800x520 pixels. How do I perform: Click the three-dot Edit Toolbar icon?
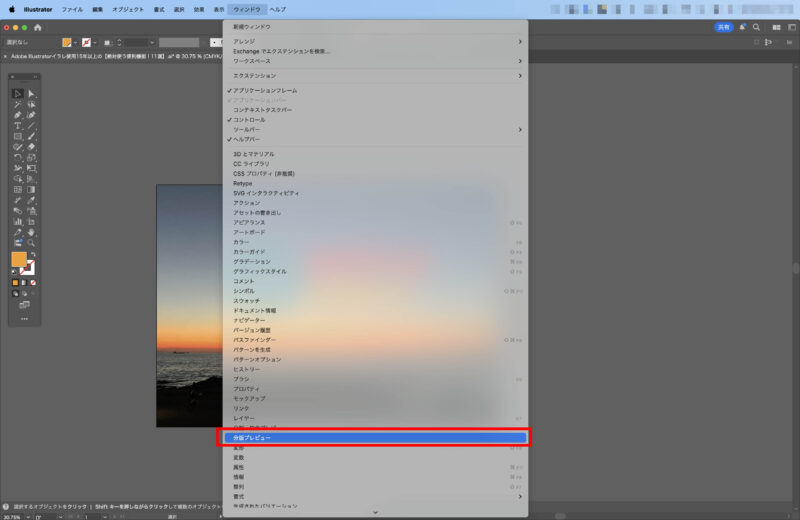(24, 317)
